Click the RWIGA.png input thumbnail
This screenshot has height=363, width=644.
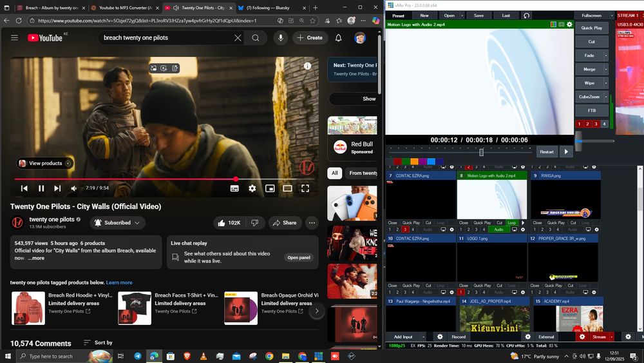pos(565,199)
